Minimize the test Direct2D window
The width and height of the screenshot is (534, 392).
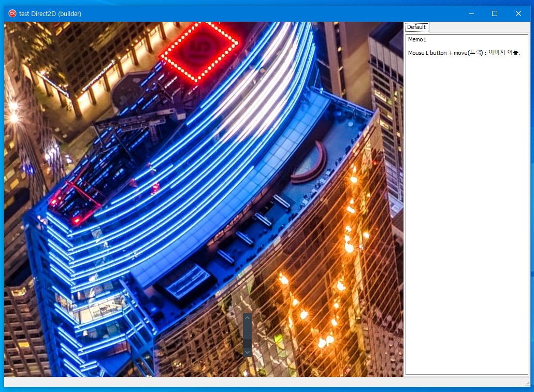tap(471, 13)
